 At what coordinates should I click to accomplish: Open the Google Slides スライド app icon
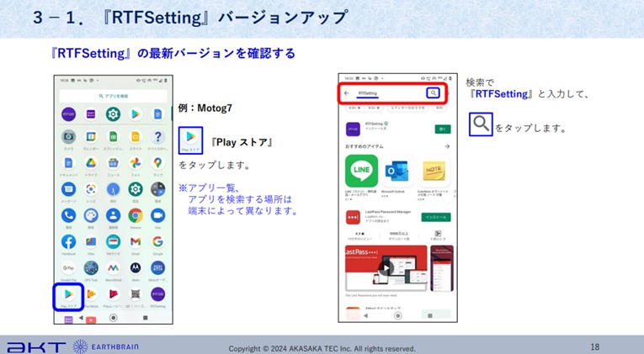[136, 137]
